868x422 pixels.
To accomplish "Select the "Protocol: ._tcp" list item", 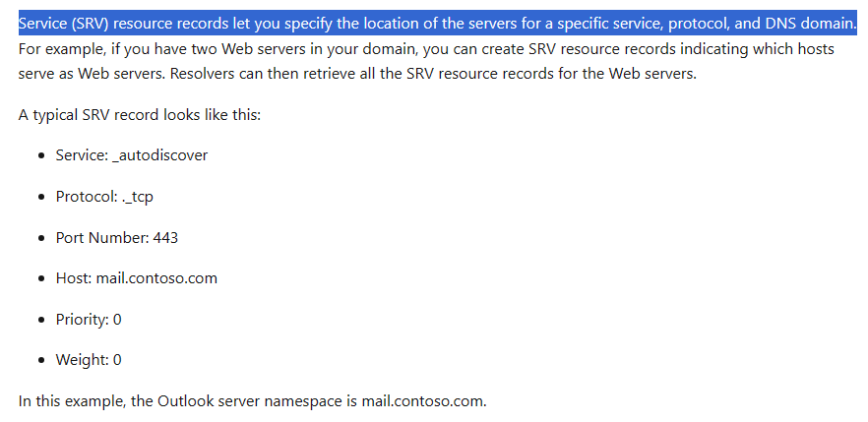I will point(104,197).
